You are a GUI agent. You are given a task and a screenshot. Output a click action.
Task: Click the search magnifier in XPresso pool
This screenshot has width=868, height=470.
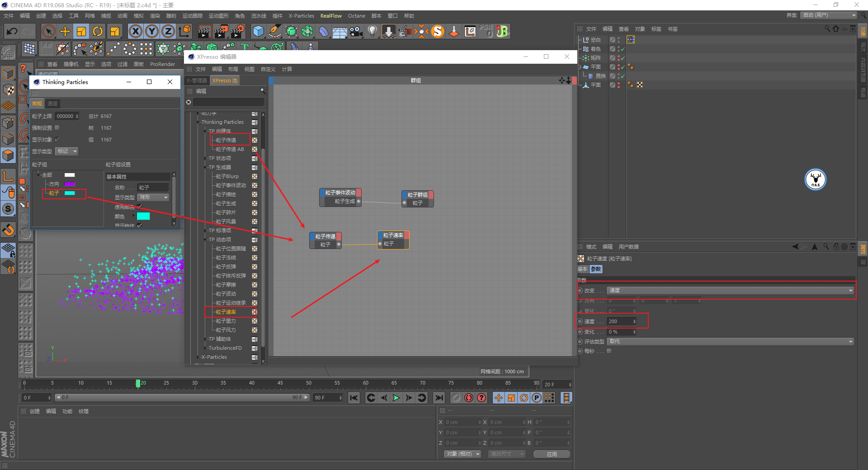tap(262, 91)
